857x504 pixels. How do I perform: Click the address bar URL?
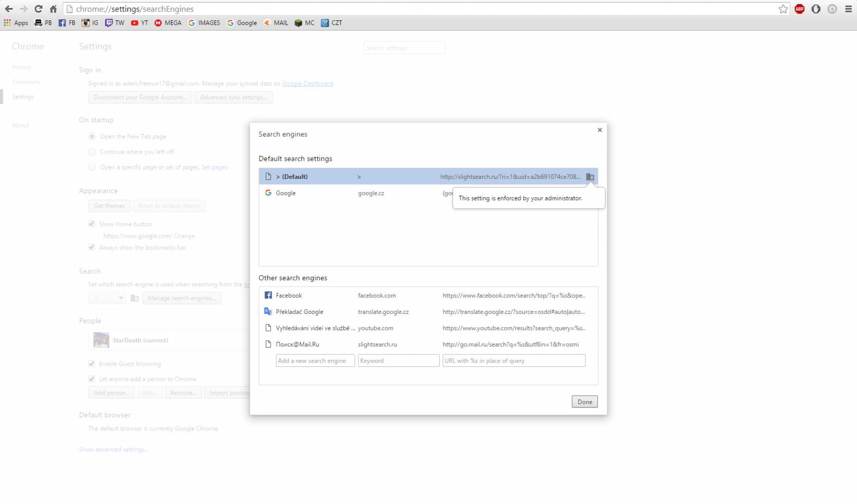[135, 9]
